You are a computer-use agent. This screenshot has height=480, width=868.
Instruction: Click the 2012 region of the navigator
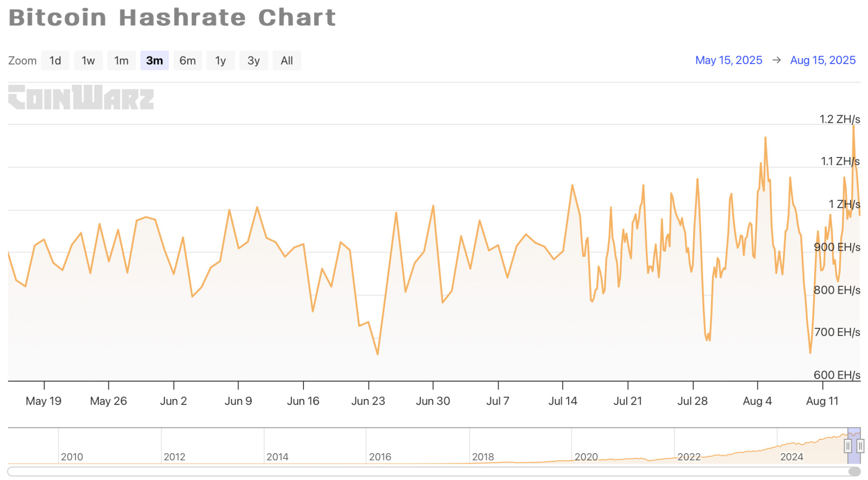(174, 457)
